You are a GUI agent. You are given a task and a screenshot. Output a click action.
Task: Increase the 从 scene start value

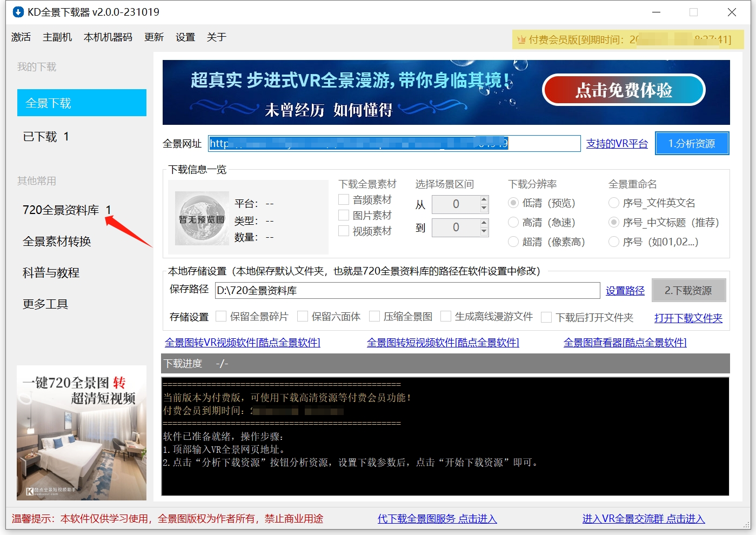pyautogui.click(x=484, y=200)
